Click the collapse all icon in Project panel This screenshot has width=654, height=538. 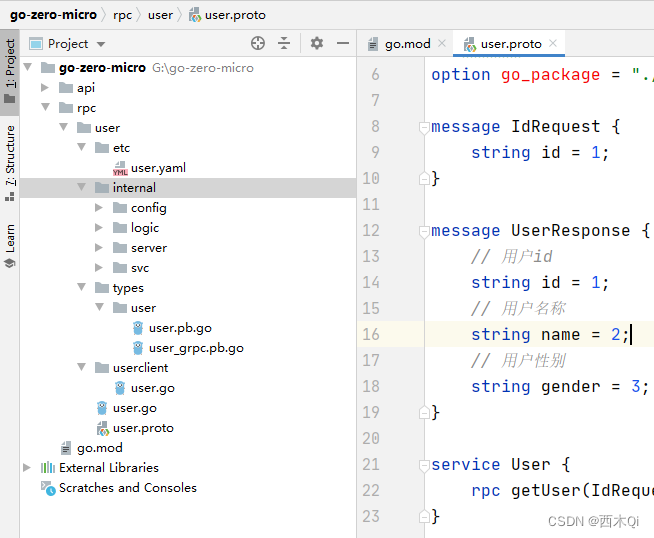[x=284, y=43]
